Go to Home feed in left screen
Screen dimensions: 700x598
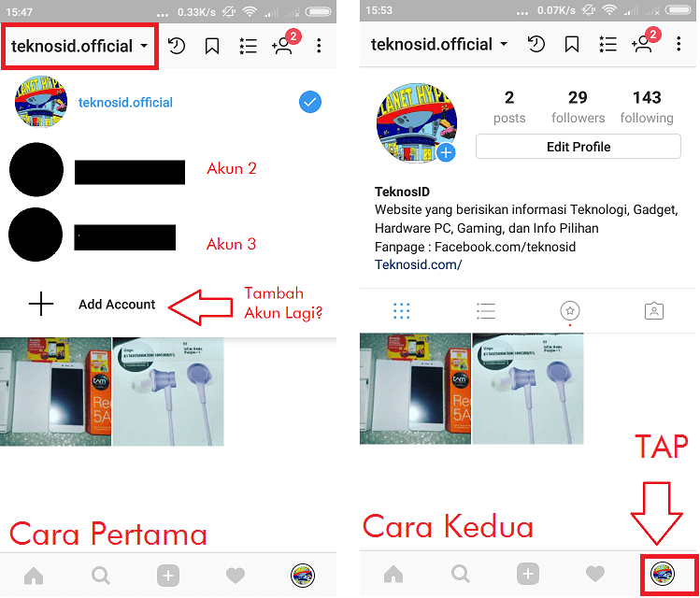34,576
